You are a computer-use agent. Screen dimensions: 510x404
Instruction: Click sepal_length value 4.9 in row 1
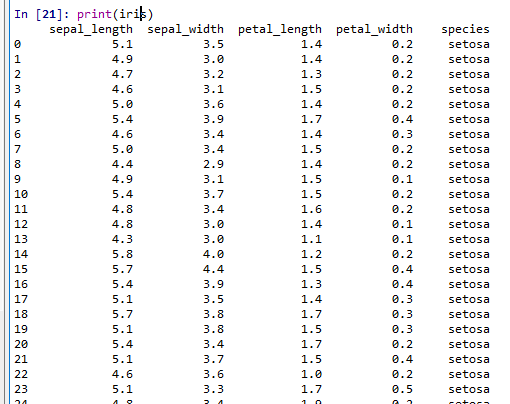(122, 59)
